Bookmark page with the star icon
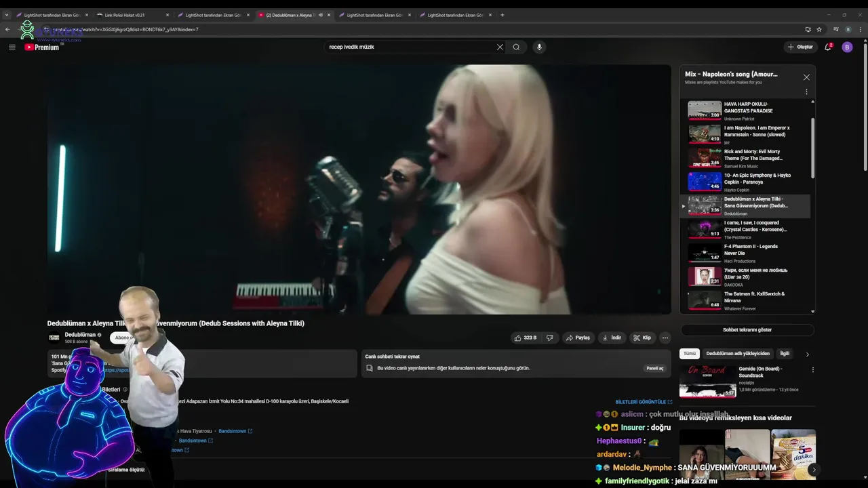Screen dimensions: 868x488 click(x=819, y=29)
